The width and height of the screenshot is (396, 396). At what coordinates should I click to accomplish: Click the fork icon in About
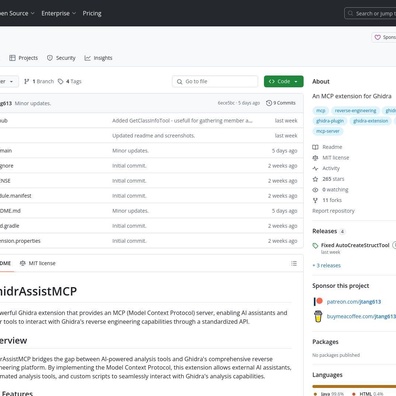pos(315,200)
